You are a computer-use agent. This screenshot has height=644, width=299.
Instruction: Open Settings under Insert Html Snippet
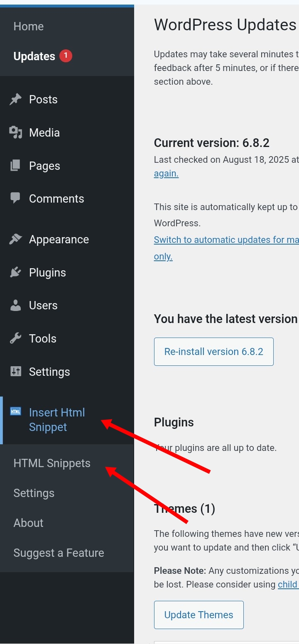click(x=34, y=493)
